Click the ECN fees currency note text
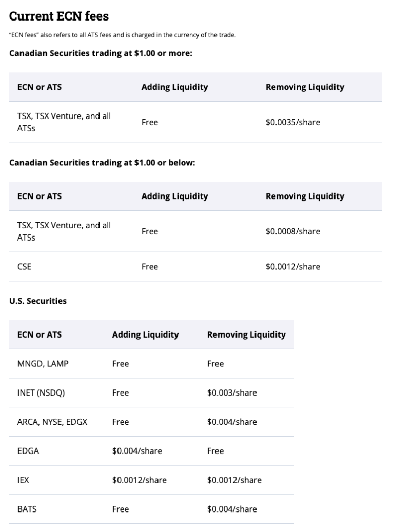394x532 pixels. coord(122,35)
